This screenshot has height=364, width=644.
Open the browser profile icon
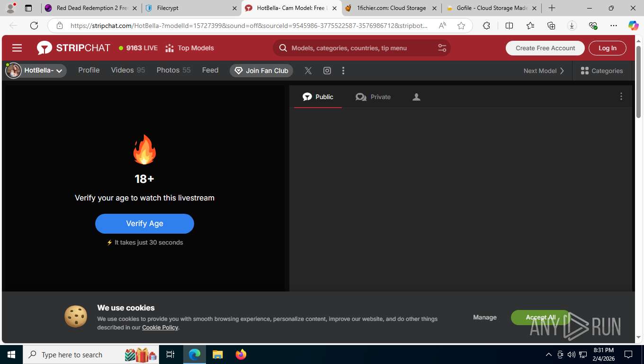click(x=10, y=8)
